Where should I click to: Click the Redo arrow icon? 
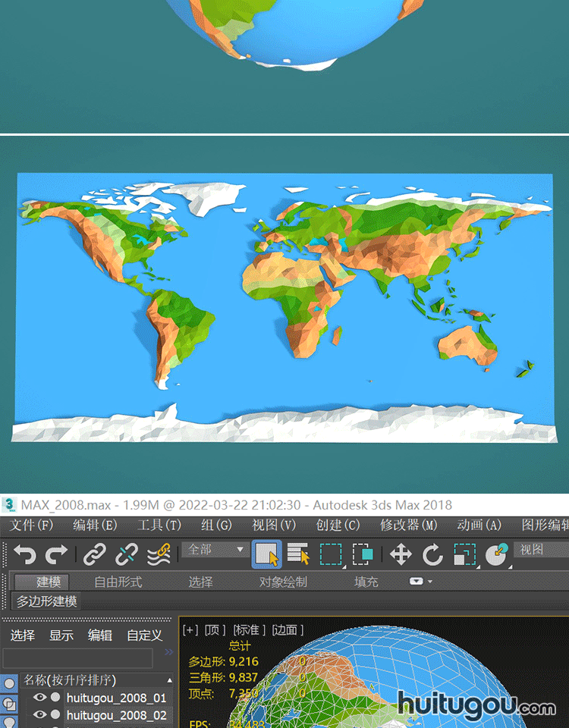tap(56, 554)
